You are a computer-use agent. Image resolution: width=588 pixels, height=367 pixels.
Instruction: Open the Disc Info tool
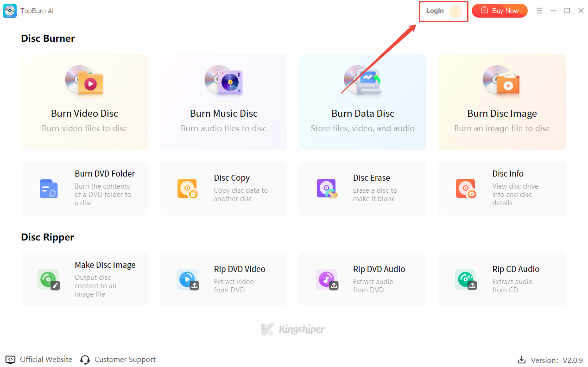pos(502,188)
